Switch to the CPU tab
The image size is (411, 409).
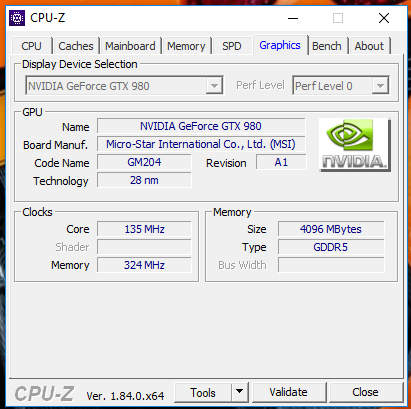point(32,46)
